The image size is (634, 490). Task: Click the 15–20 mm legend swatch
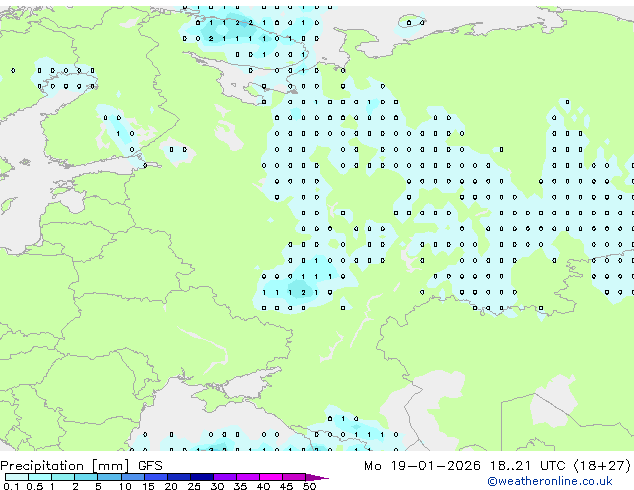(x=155, y=477)
